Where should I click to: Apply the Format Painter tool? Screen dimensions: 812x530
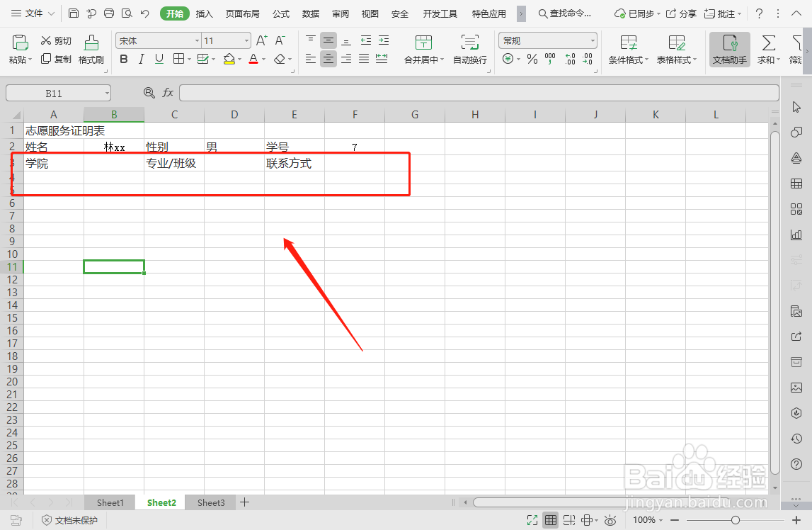click(91, 51)
